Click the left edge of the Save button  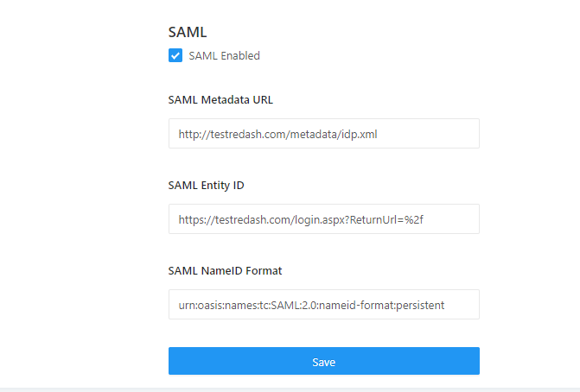[172, 361]
